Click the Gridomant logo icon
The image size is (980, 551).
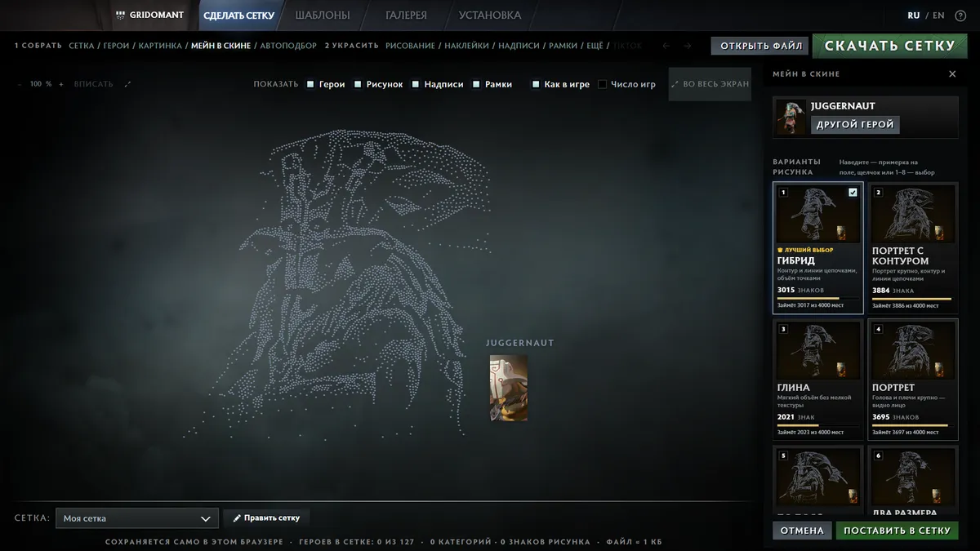pos(120,15)
